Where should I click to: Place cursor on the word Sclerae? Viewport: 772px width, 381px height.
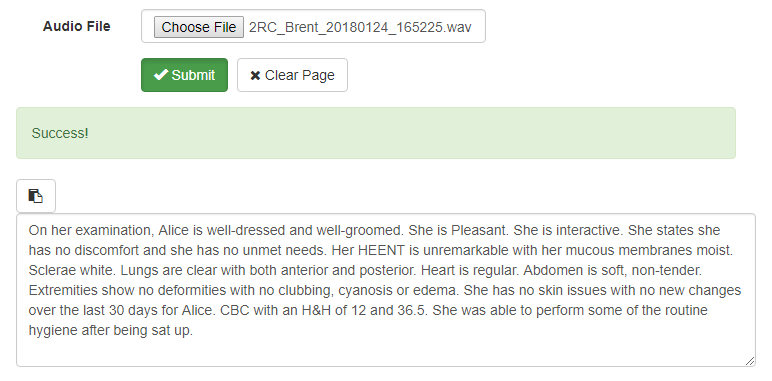49,270
